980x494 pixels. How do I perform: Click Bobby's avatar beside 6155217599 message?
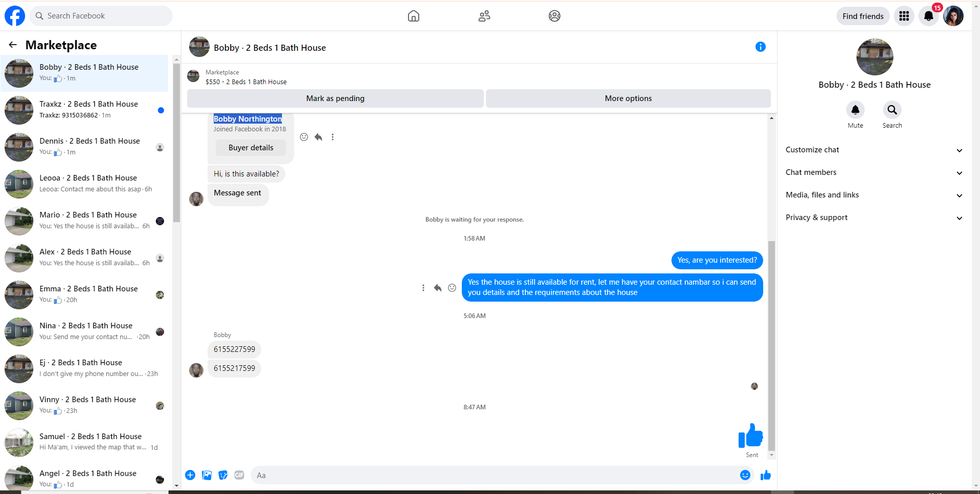tap(196, 370)
